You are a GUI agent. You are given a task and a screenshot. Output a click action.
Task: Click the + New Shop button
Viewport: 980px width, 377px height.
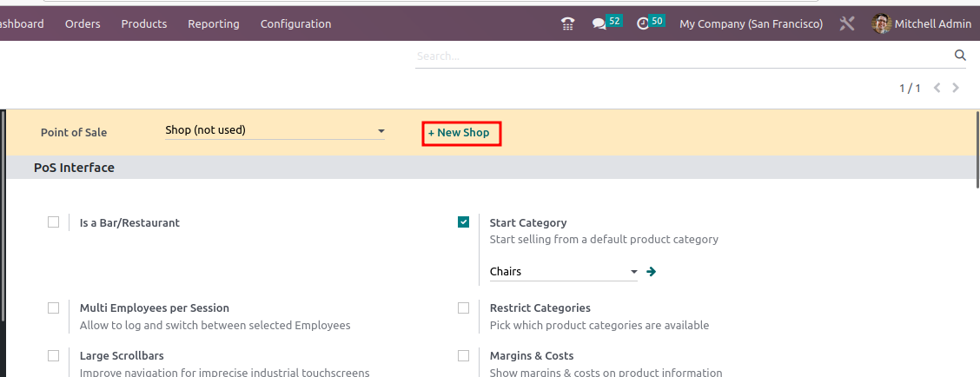[460, 133]
